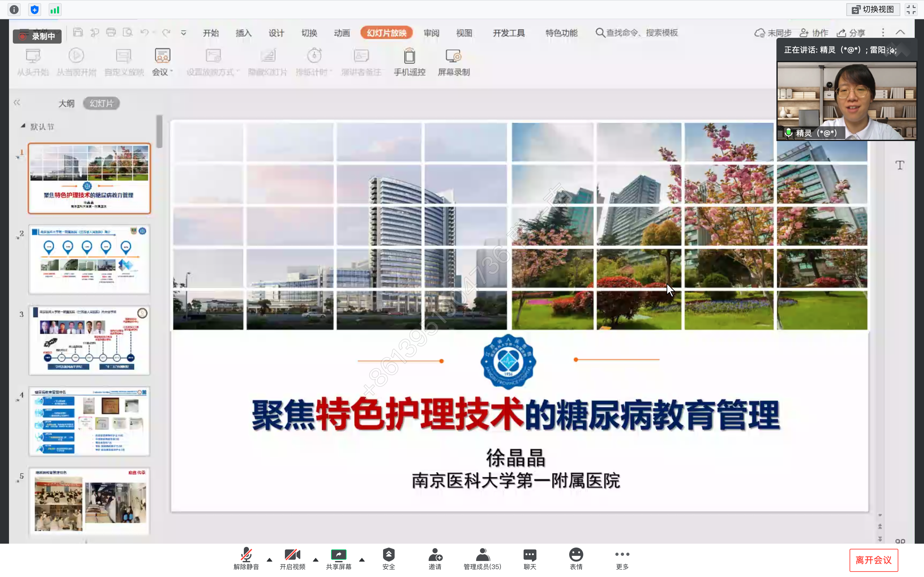Image resolution: width=924 pixels, height=577 pixels.
Task: Click the meeting info icon top-left
Action: pos(14,10)
